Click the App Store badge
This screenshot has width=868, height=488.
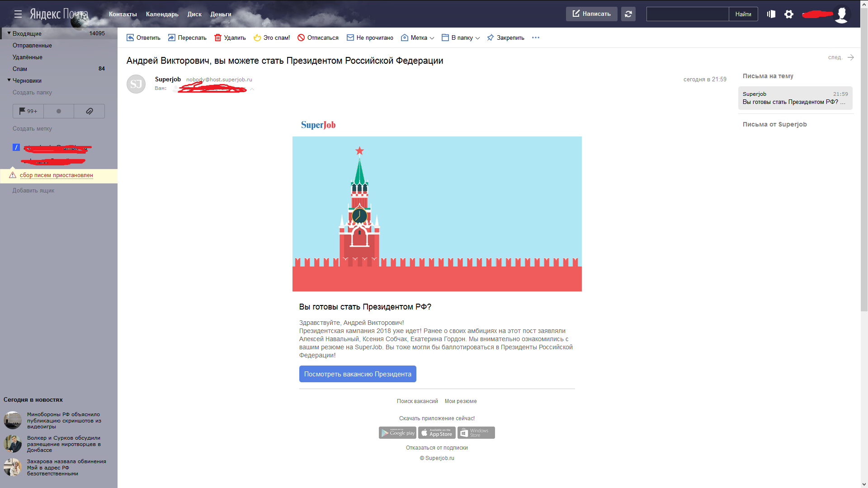click(x=437, y=433)
